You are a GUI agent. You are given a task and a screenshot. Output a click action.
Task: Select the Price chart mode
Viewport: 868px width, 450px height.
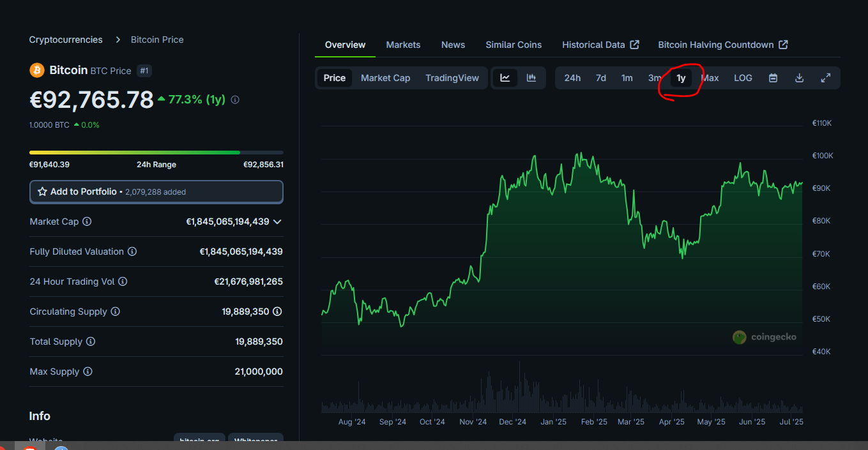[x=335, y=78]
